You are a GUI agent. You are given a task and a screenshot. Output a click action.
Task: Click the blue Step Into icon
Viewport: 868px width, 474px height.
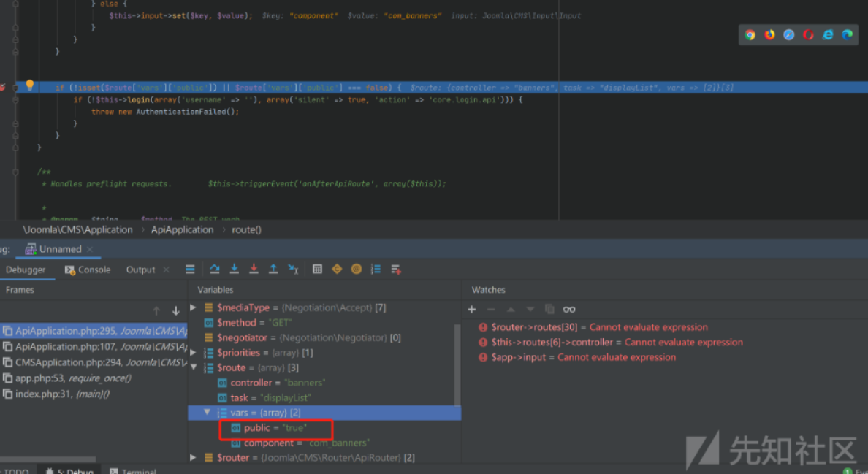[234, 270]
